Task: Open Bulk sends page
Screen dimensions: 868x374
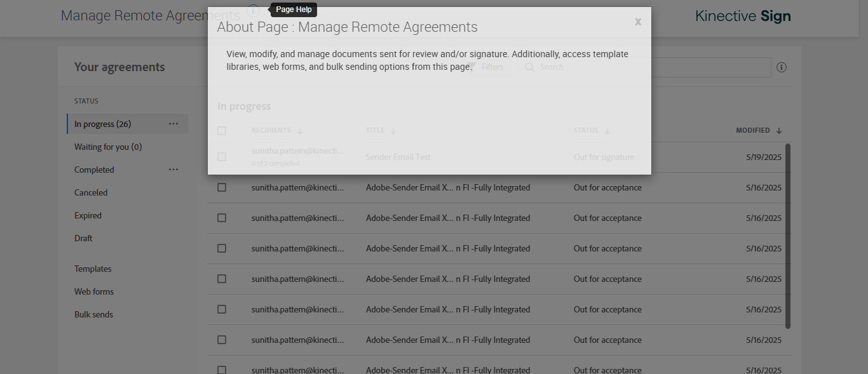Action: click(x=93, y=314)
